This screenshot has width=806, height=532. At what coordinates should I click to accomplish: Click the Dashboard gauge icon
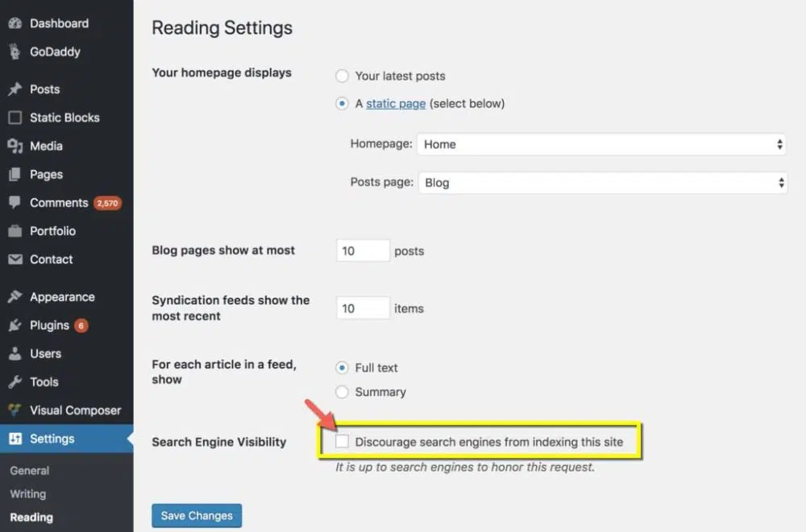pyautogui.click(x=15, y=23)
